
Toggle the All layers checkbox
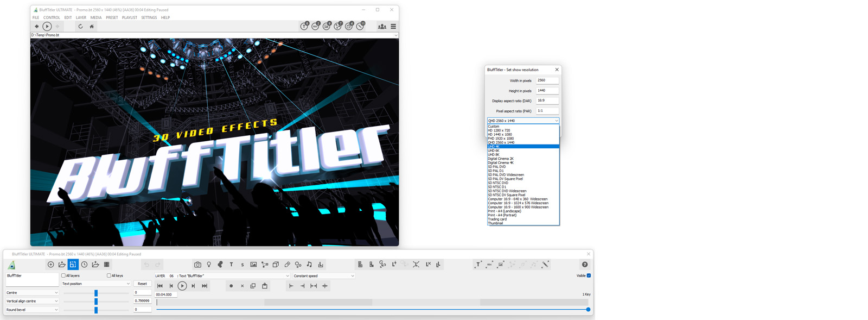tap(63, 275)
